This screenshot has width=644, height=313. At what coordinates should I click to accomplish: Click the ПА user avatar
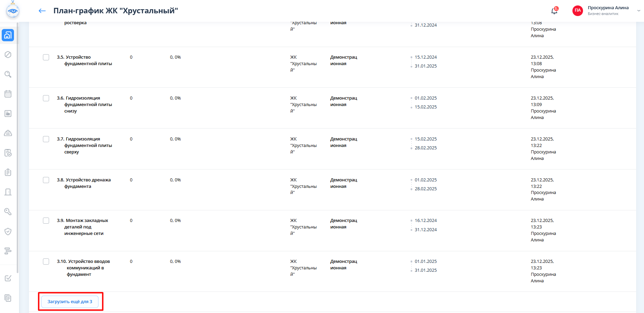pos(578,11)
